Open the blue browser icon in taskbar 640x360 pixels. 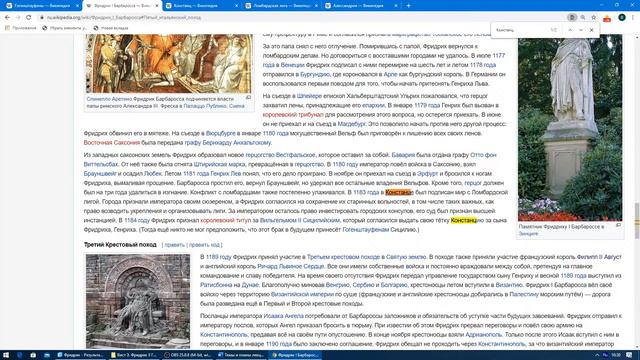point(19,355)
